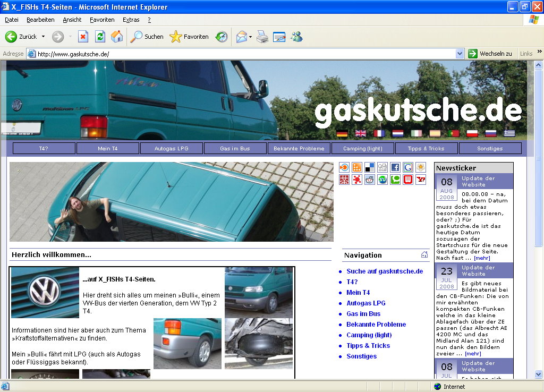Open the Forward history dropdown arrow

70,37
